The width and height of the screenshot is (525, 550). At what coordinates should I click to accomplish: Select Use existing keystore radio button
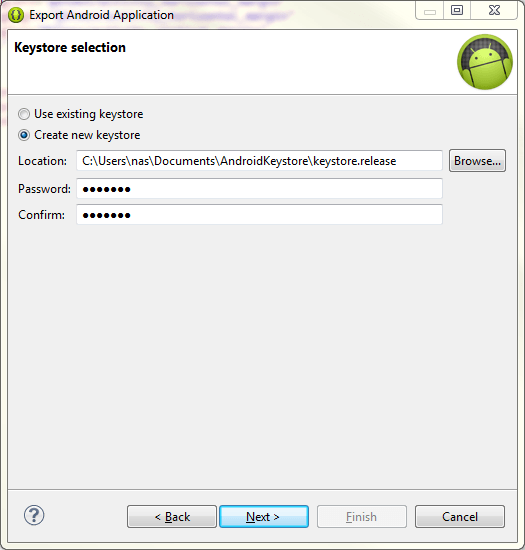(x=24, y=114)
